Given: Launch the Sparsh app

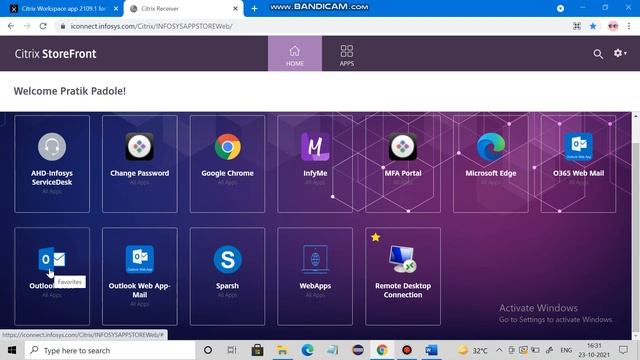Looking at the screenshot, I should click(227, 276).
